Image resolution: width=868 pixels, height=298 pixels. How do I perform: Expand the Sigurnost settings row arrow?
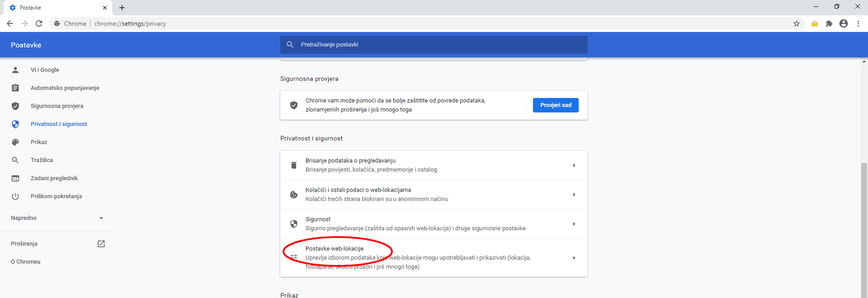tap(574, 224)
